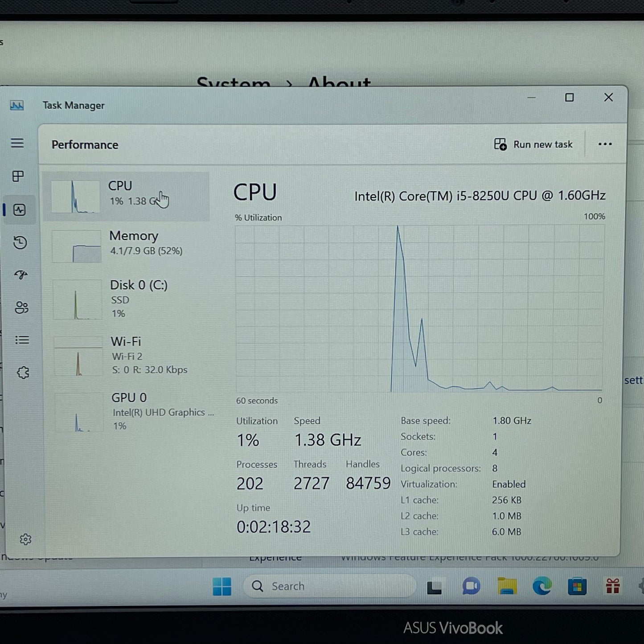
Task: Open Details page in sidebar
Action: pyautogui.click(x=22, y=340)
